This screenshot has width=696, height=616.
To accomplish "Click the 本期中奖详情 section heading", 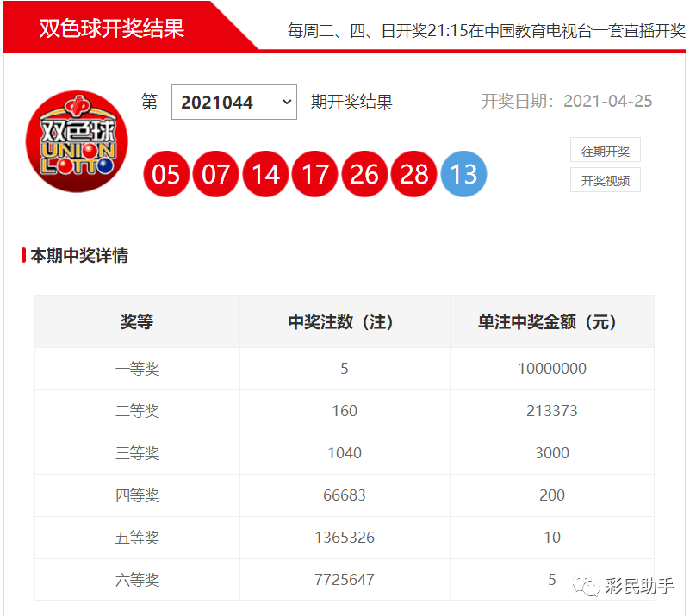I will click(79, 256).
